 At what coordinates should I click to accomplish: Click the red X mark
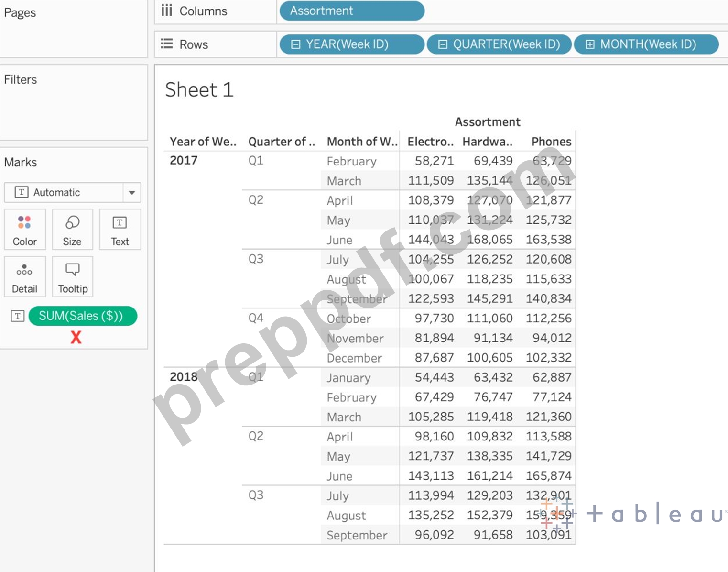point(76,338)
